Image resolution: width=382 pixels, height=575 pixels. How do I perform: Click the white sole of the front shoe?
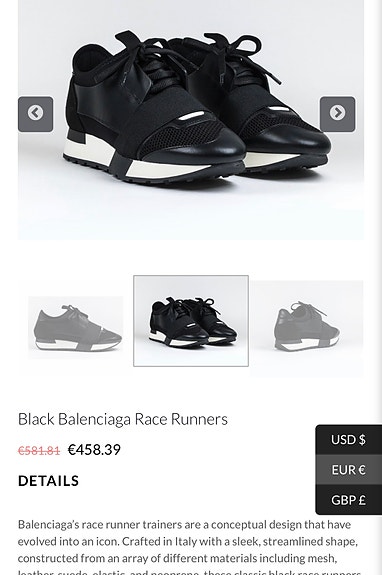(x=154, y=160)
